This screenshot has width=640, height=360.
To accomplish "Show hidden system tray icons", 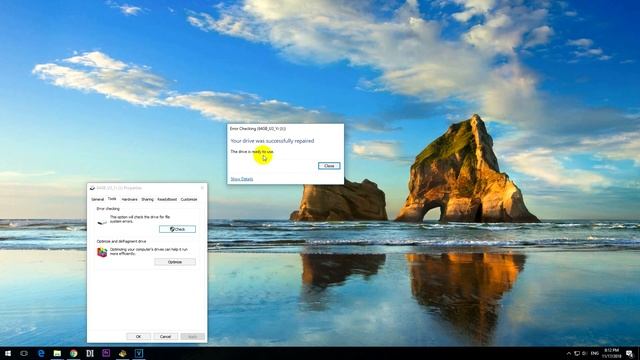I will tap(569, 353).
